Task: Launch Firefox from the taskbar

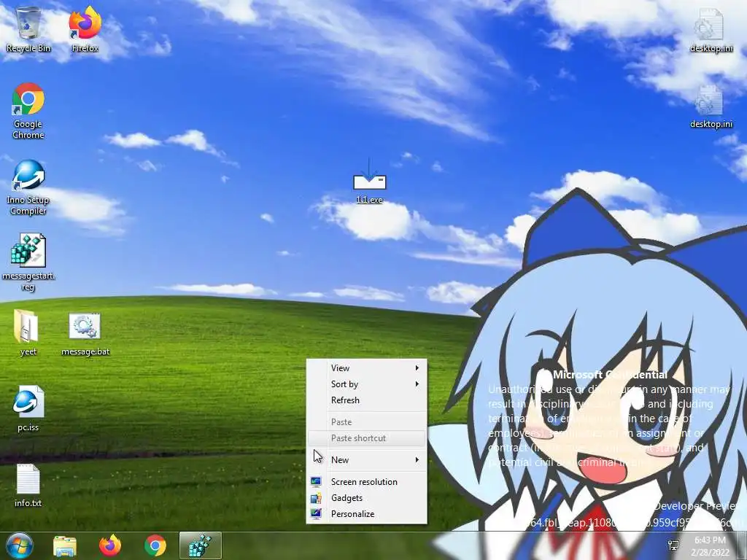Action: 110,545
